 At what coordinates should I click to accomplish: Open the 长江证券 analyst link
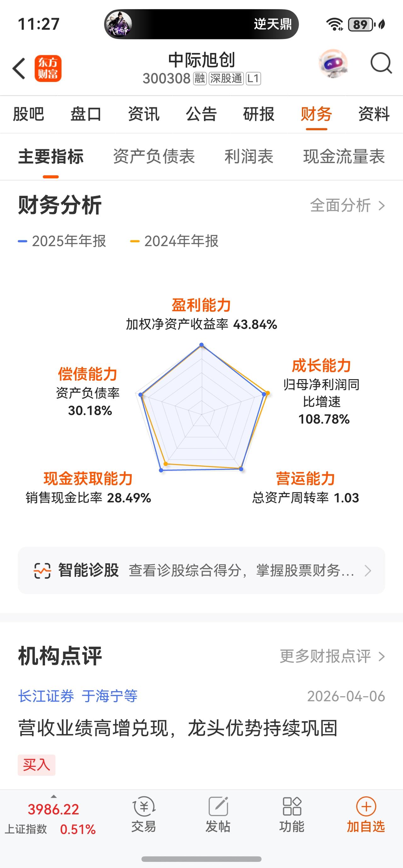pos(46,696)
